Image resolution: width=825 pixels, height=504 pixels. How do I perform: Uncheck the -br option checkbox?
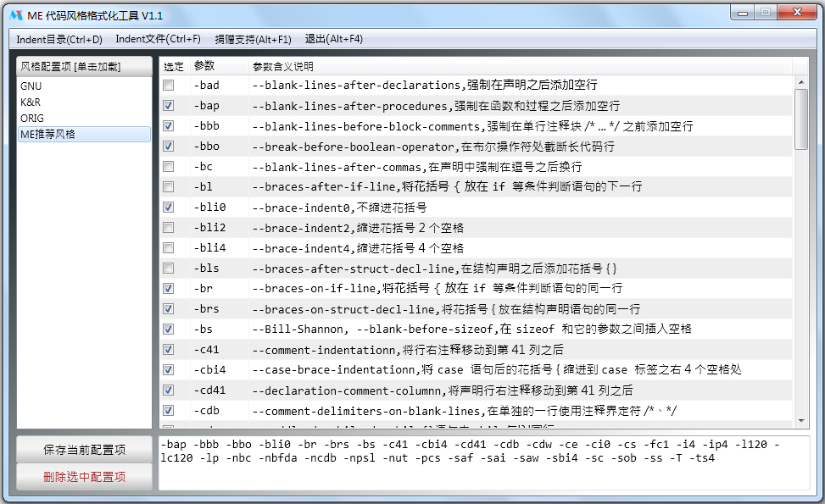(169, 289)
